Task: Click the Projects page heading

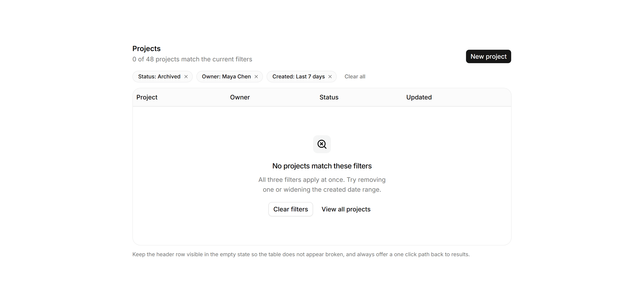Action: click(x=146, y=49)
